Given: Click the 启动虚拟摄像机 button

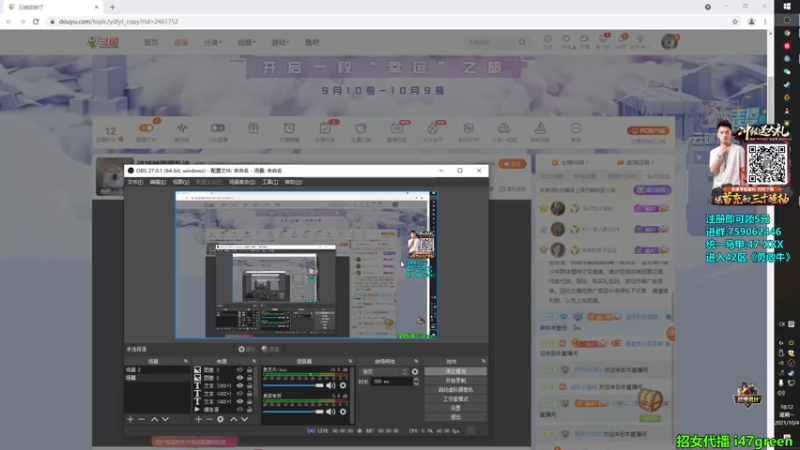Looking at the screenshot, I should point(455,390).
